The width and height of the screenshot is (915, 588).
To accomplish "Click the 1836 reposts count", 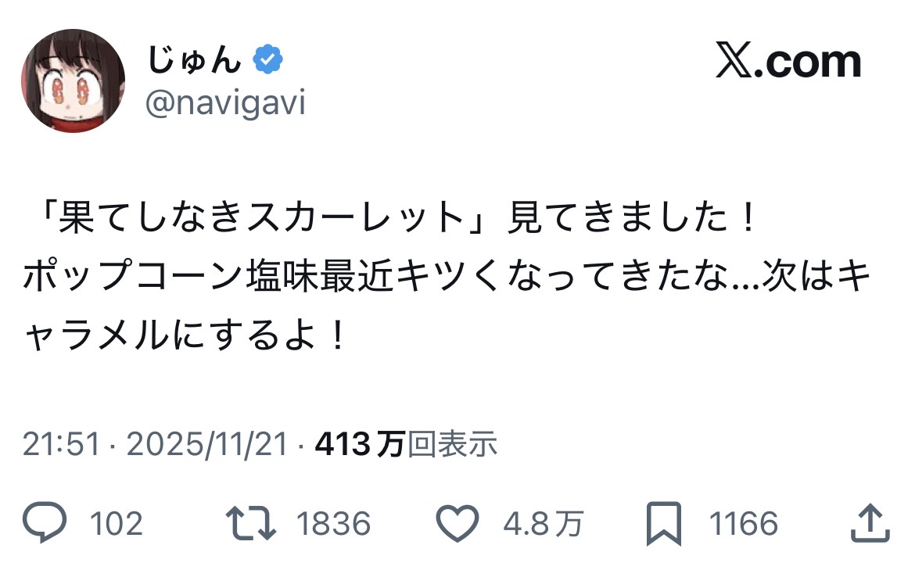I will click(332, 523).
